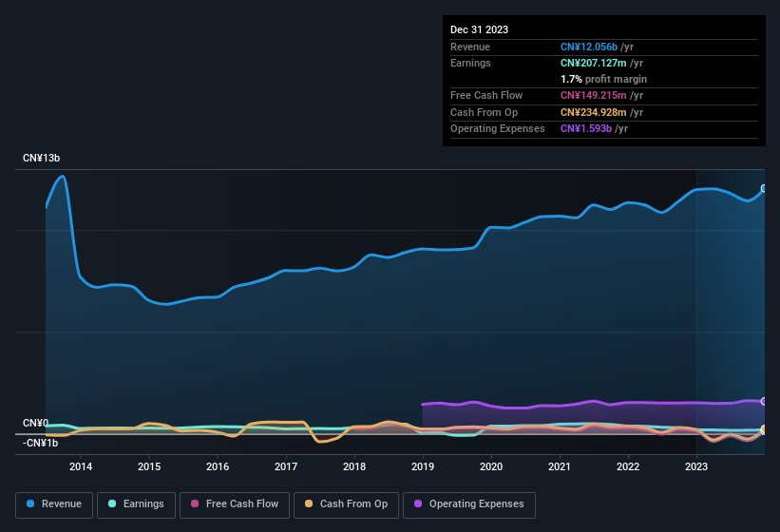Image resolution: width=780 pixels, height=532 pixels.
Task: Click the CN¥0 y-axis label
Action: click(35, 423)
